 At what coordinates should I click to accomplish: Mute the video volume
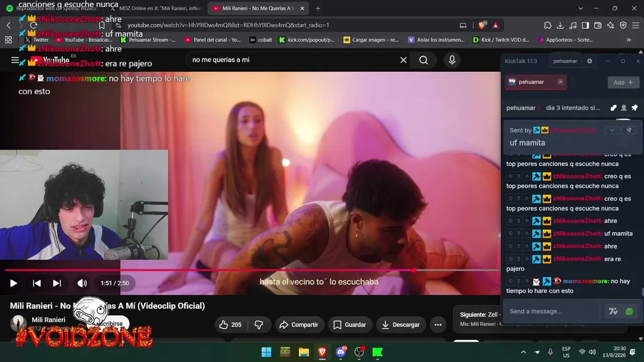pos(82,283)
